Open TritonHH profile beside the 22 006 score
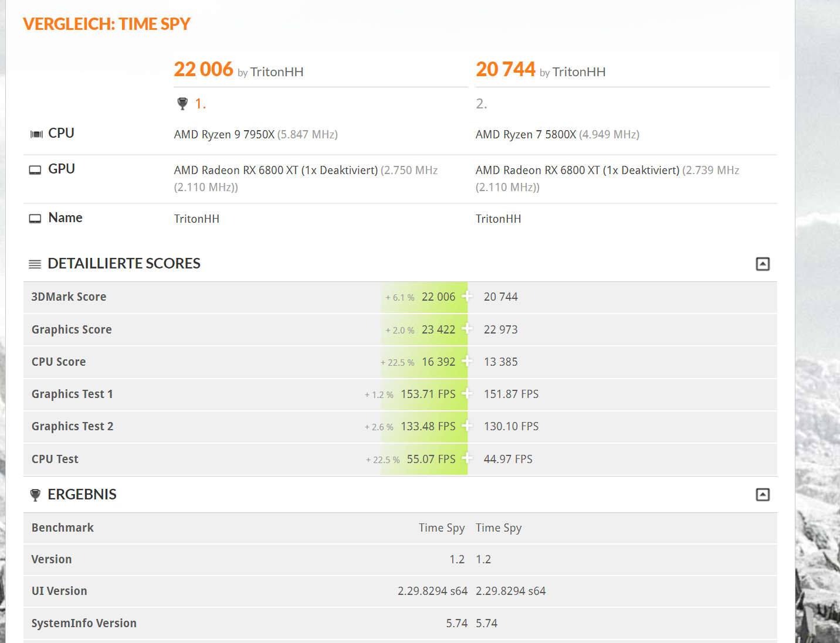The height and width of the screenshot is (643, 840). 277,72
